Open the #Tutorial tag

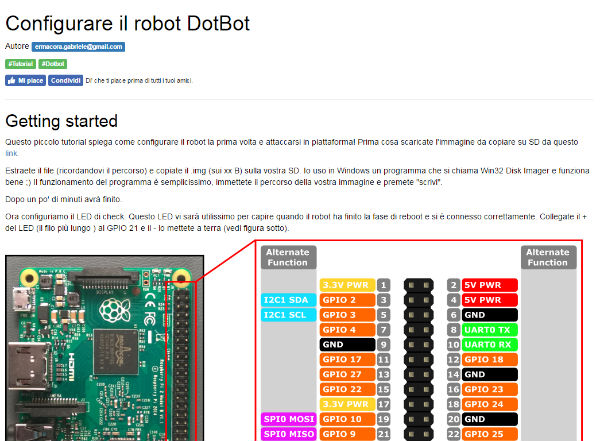(x=20, y=64)
